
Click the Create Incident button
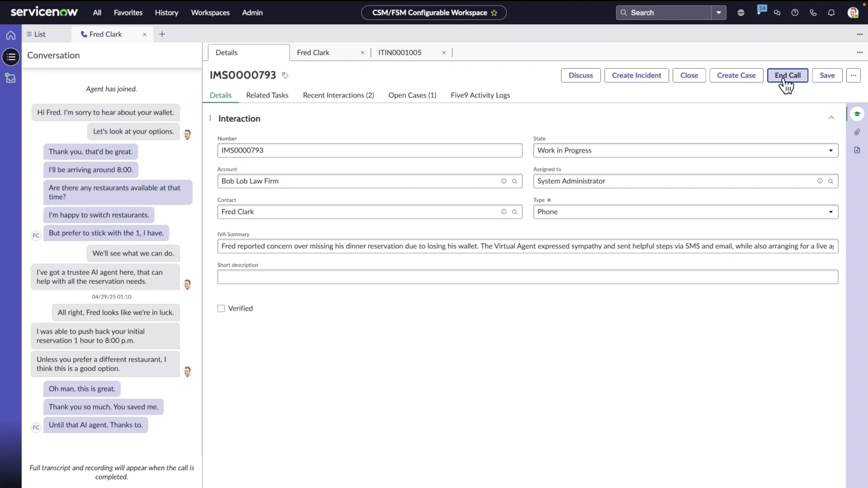(636, 75)
